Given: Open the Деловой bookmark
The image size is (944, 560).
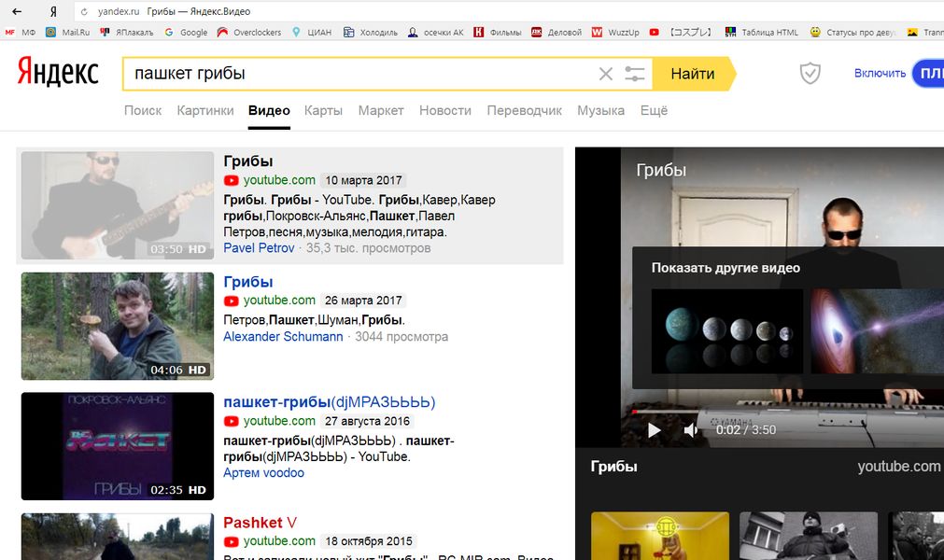Looking at the screenshot, I should 557,33.
